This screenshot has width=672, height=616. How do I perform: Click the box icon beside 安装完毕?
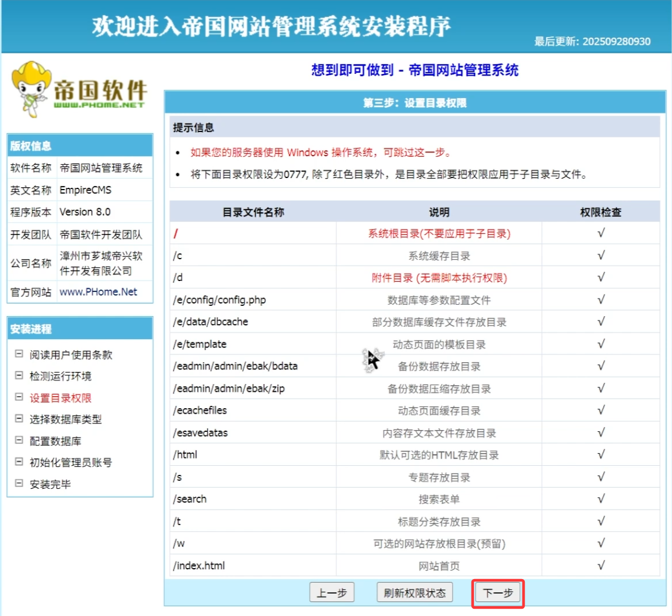point(19,484)
